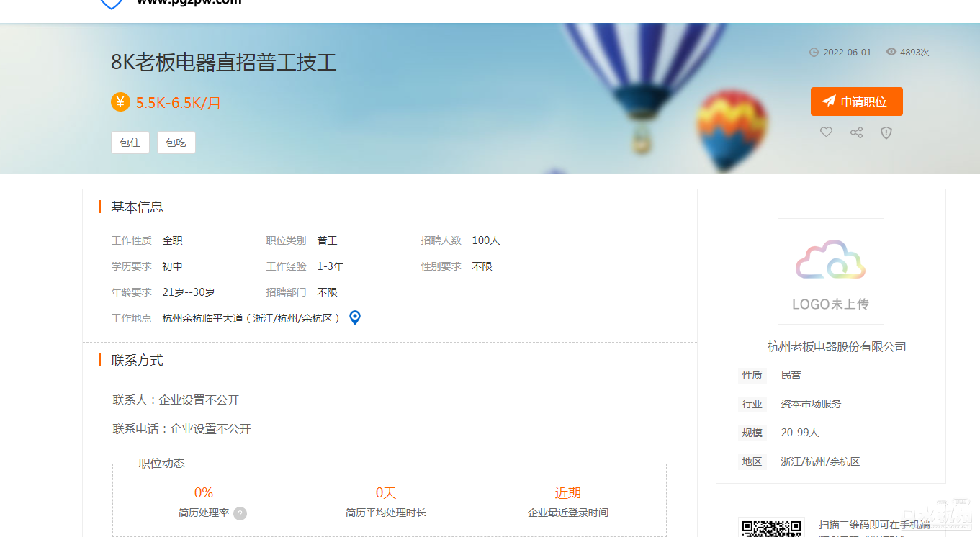Click the 地区 value 浙江/杭州/余杭区 in company card
Image resolution: width=980 pixels, height=537 pixels.
tap(820, 462)
